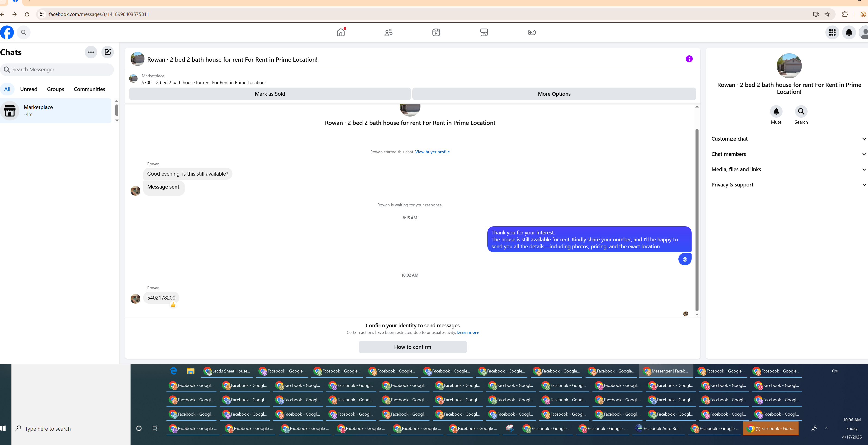Open the Friends icon in top navigation

pos(389,32)
